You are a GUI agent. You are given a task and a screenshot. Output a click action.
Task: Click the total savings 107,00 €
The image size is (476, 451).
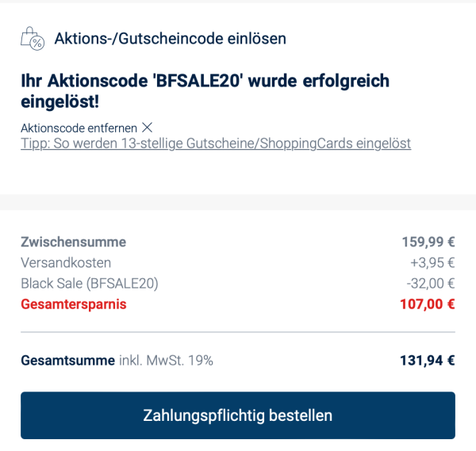pos(428,304)
